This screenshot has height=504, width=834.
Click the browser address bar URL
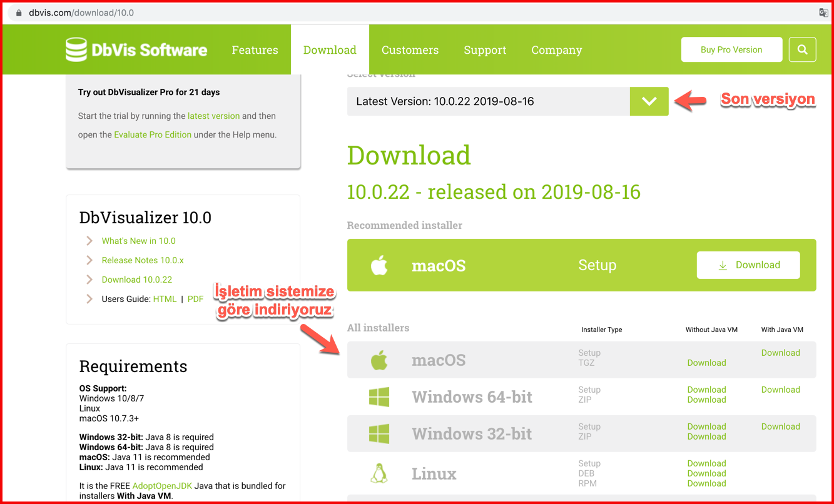coord(81,13)
